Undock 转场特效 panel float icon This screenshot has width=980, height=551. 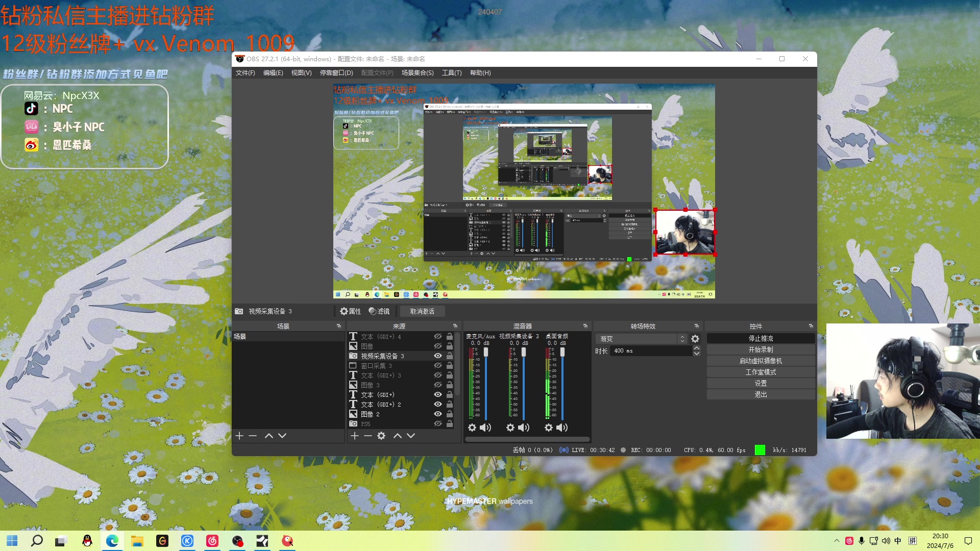click(696, 326)
